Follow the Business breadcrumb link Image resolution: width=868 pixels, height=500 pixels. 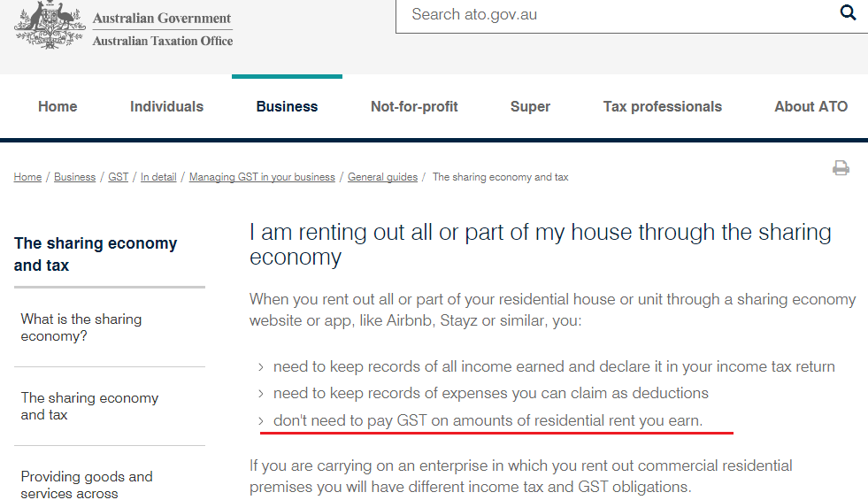click(x=74, y=177)
